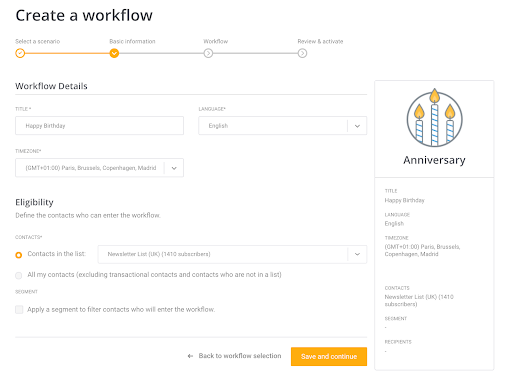
Task: Open the Review & activate step label
Action: pyautogui.click(x=320, y=41)
